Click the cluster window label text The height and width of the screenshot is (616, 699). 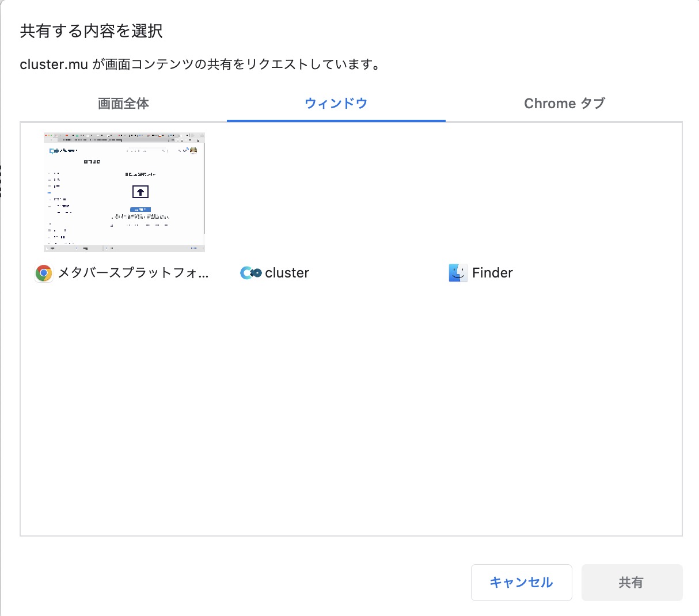tap(287, 272)
